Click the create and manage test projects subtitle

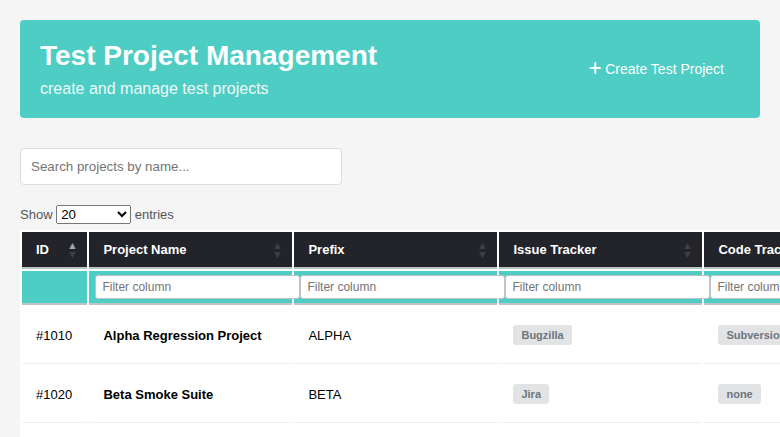pos(154,88)
